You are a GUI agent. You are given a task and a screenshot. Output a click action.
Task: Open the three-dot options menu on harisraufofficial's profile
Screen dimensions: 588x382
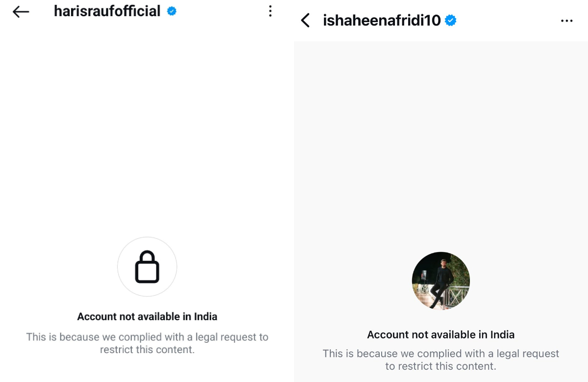(269, 11)
